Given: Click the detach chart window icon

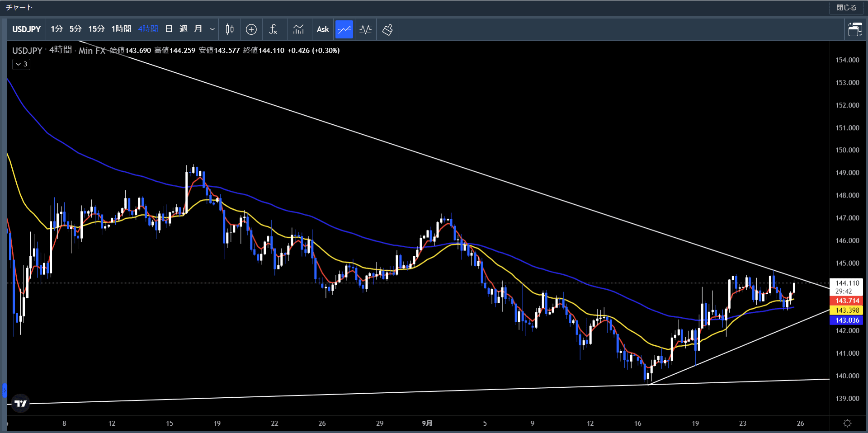Looking at the screenshot, I should pyautogui.click(x=855, y=29).
